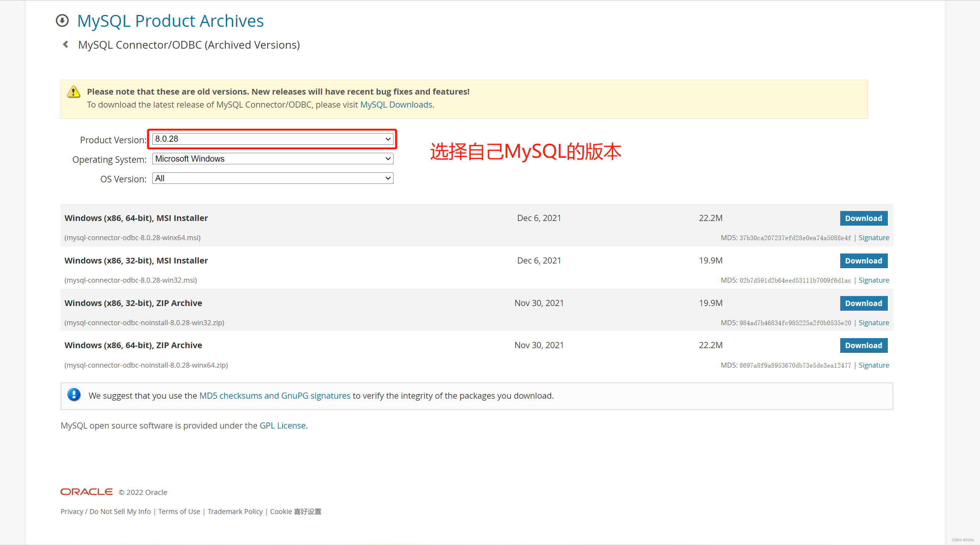This screenshot has height=545, width=980.
Task: Open the Trademark Policy footer link
Action: click(235, 511)
